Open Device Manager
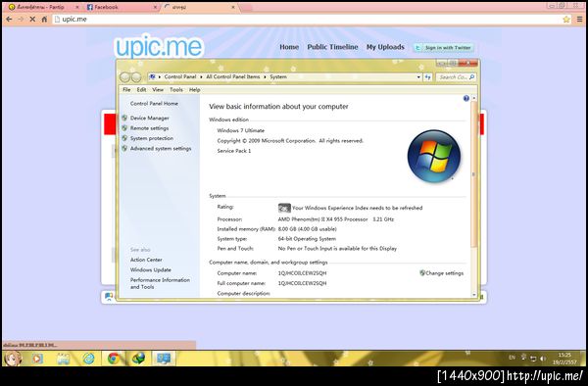 [150, 118]
